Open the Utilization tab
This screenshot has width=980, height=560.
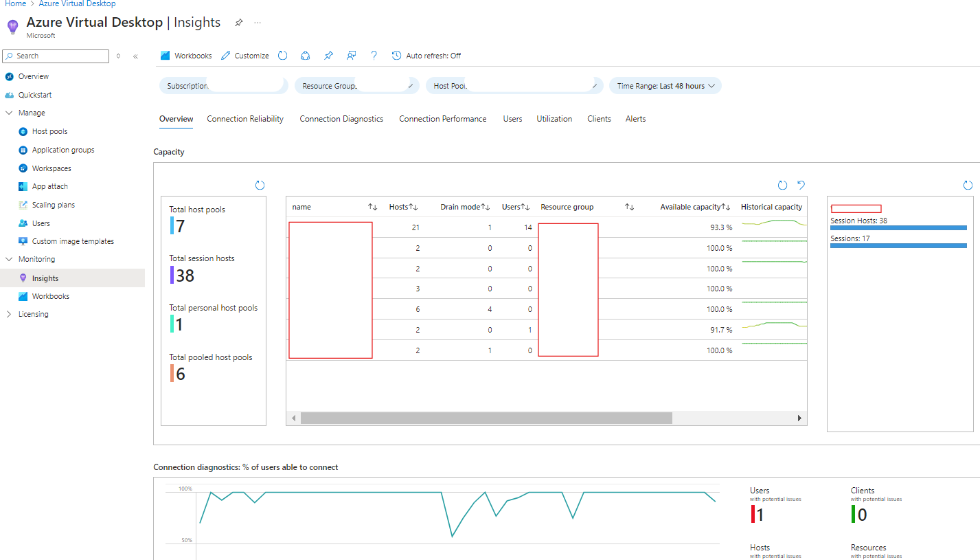tap(554, 119)
